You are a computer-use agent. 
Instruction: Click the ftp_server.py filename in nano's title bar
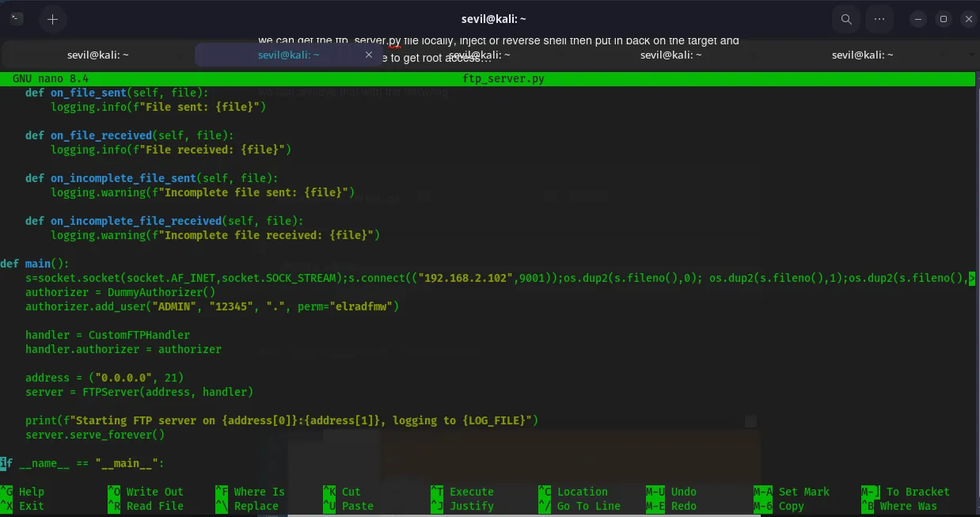coord(503,79)
